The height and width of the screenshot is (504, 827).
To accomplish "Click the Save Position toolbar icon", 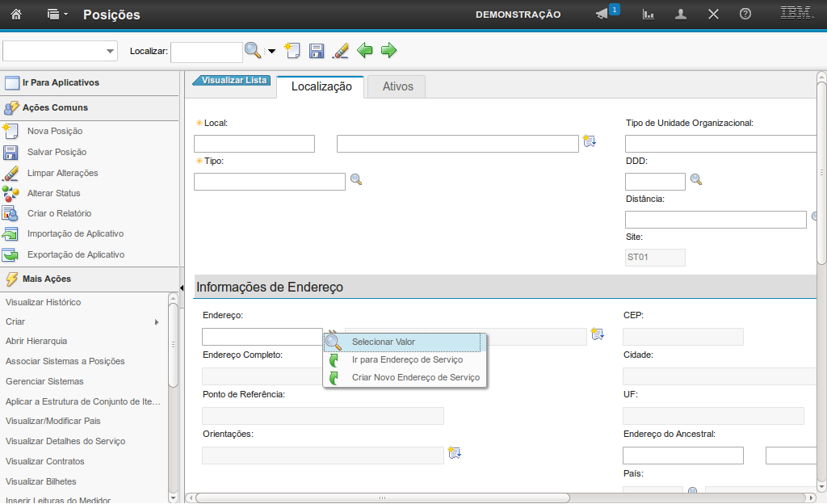I will [x=317, y=51].
